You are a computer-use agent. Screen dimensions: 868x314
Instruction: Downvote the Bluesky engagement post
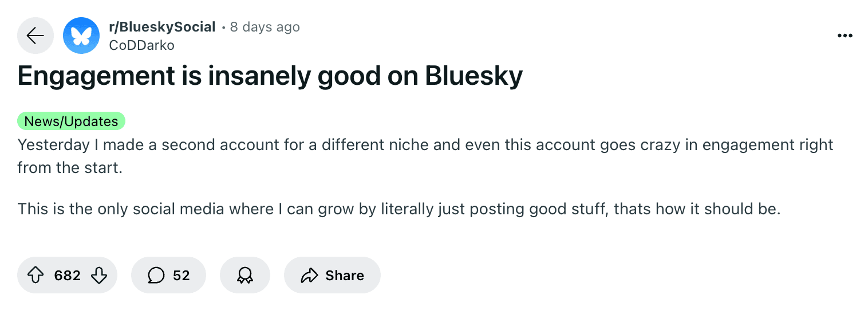[x=99, y=276]
